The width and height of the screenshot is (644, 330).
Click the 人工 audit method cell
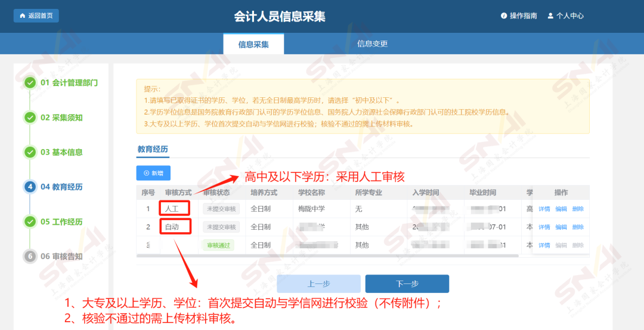(x=172, y=209)
